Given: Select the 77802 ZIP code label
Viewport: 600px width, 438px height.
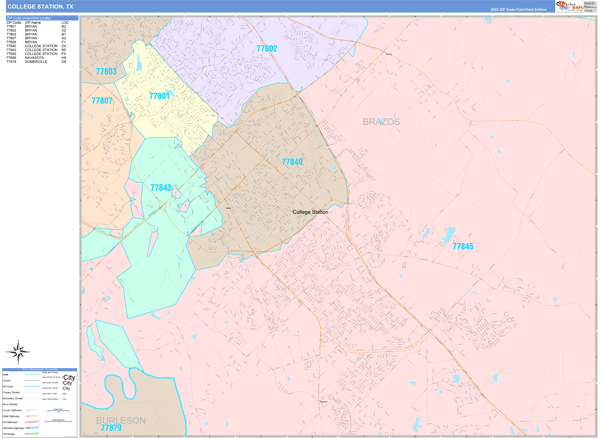Looking at the screenshot, I should coord(267,48).
